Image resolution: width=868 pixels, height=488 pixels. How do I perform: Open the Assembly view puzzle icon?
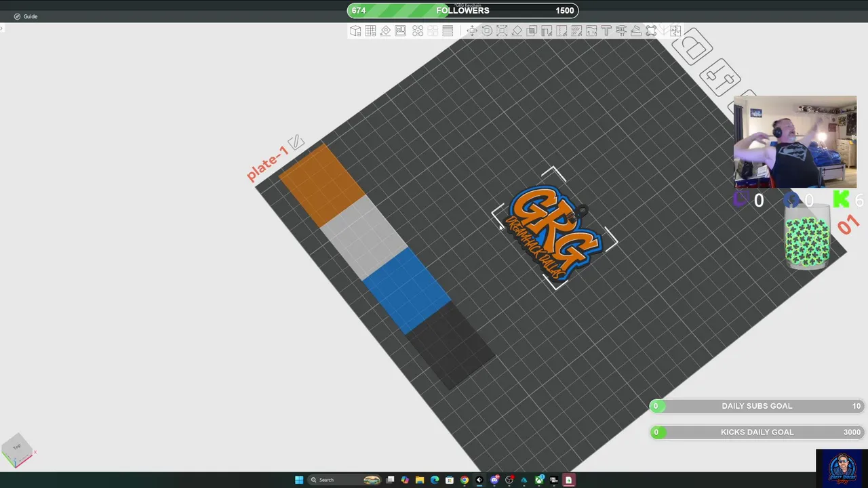click(675, 30)
